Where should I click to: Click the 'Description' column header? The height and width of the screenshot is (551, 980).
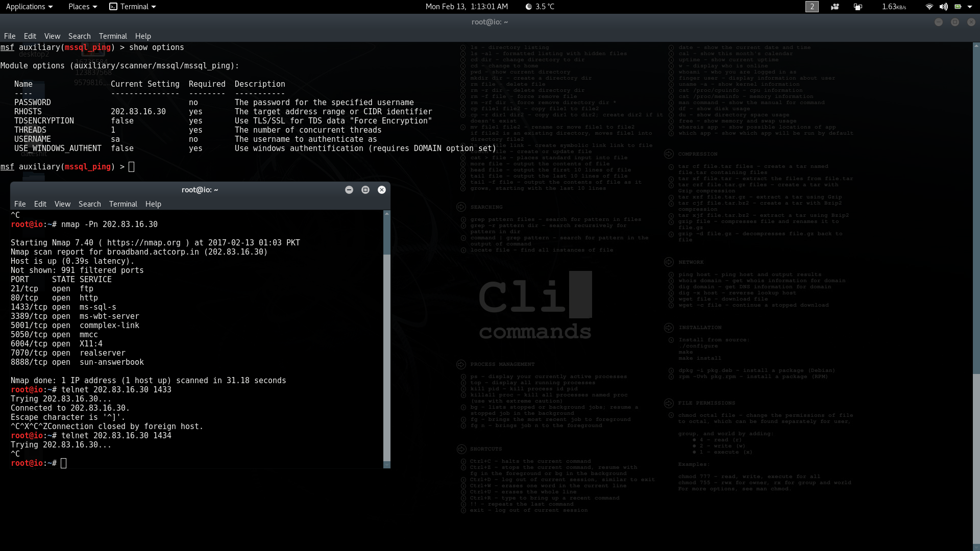click(260, 84)
